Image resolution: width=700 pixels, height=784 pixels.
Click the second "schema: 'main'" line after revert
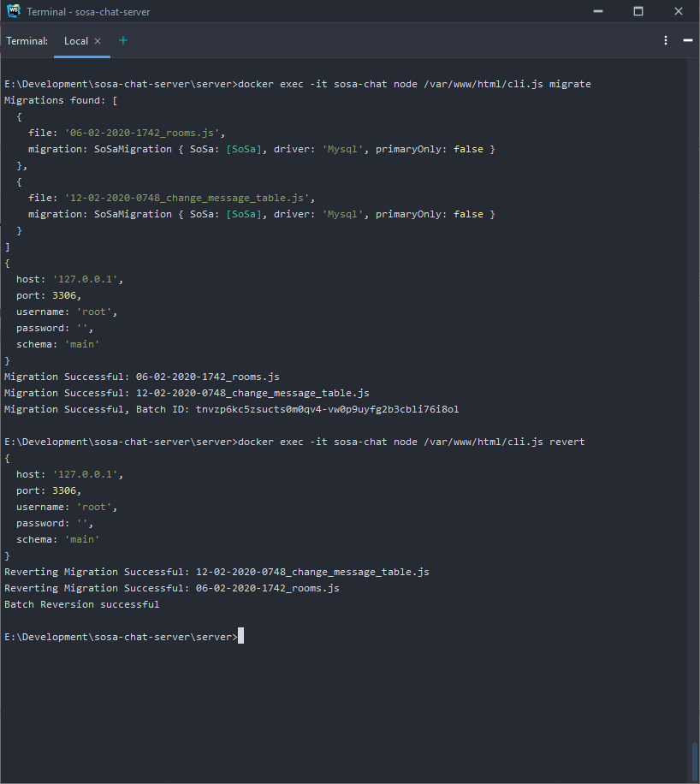pos(57,539)
